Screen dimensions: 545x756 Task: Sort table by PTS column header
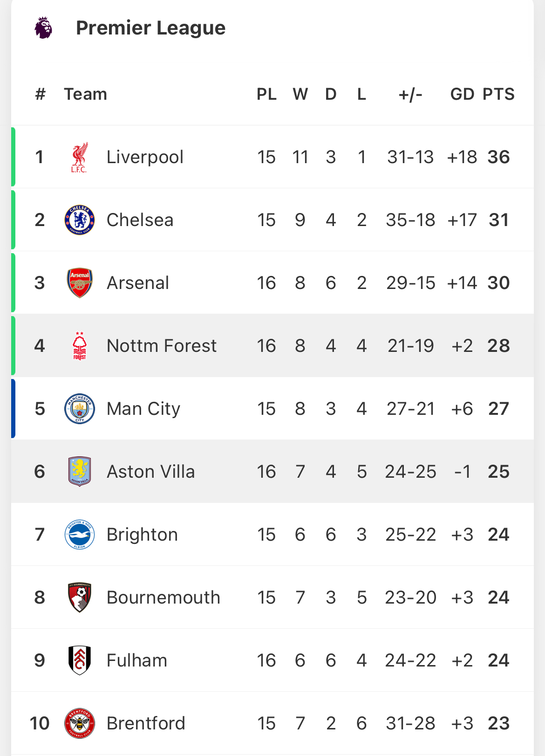[x=498, y=94]
